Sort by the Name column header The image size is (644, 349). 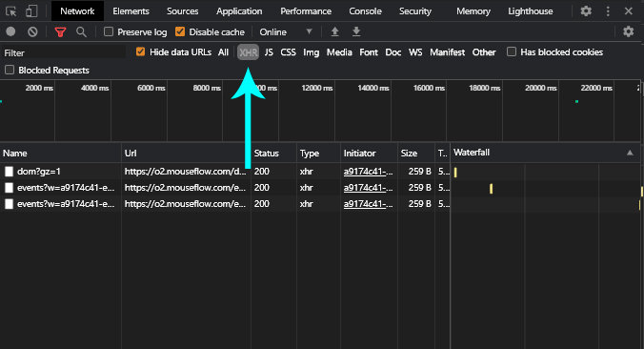click(61, 153)
